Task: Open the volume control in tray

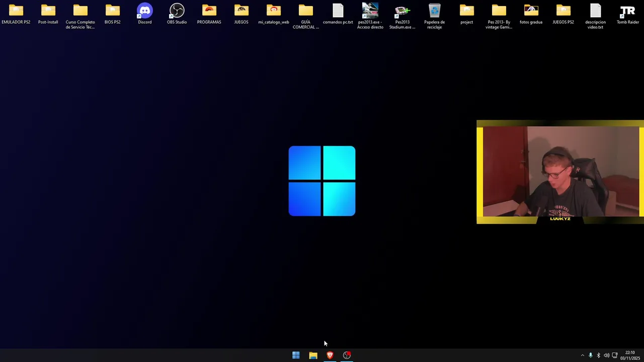Action: click(x=606, y=355)
